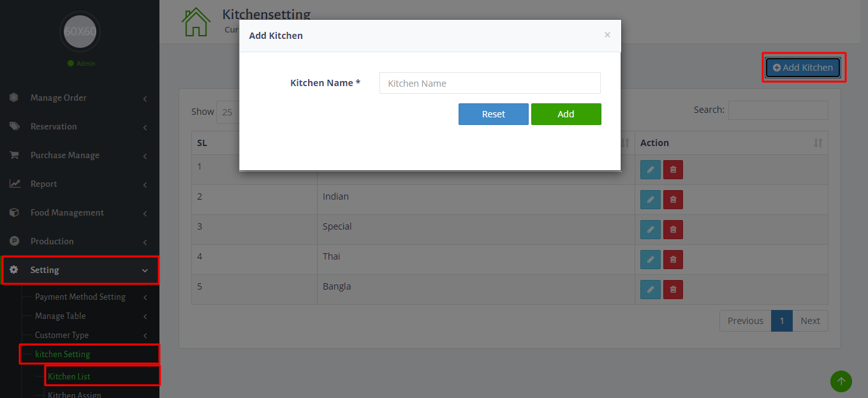Open Payment Method Setting submenu
The image size is (868, 398).
coord(80,297)
